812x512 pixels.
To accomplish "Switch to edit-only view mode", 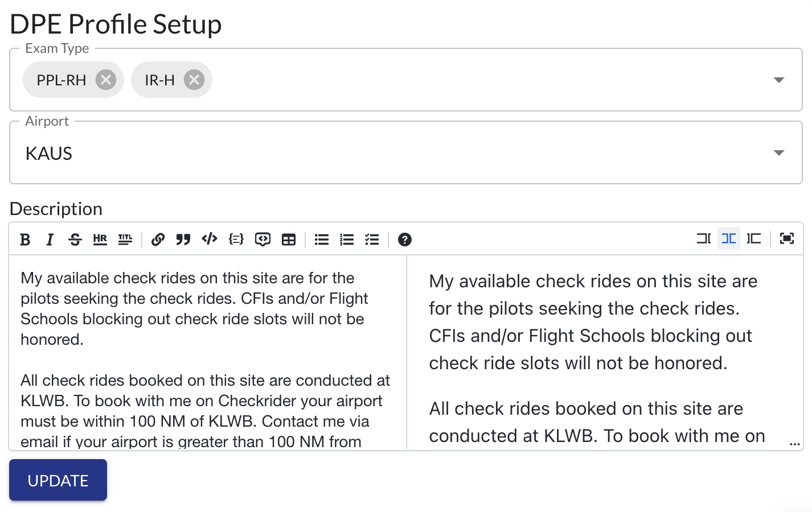I will click(704, 238).
